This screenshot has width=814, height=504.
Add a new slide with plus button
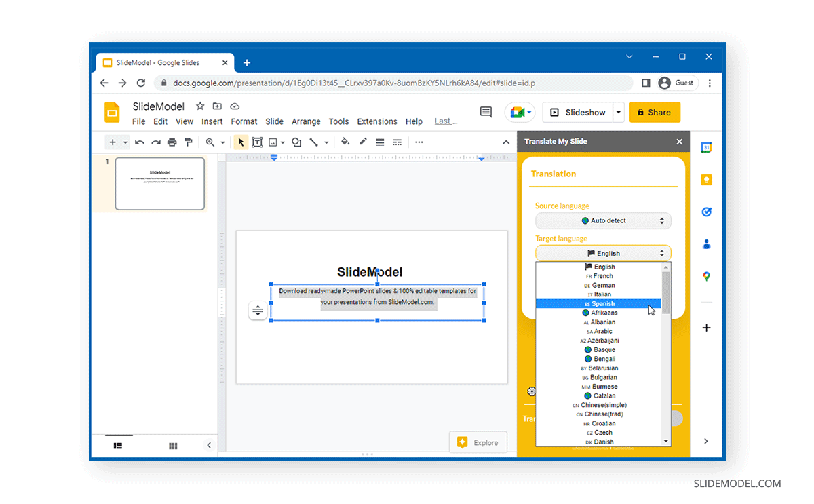tap(113, 142)
